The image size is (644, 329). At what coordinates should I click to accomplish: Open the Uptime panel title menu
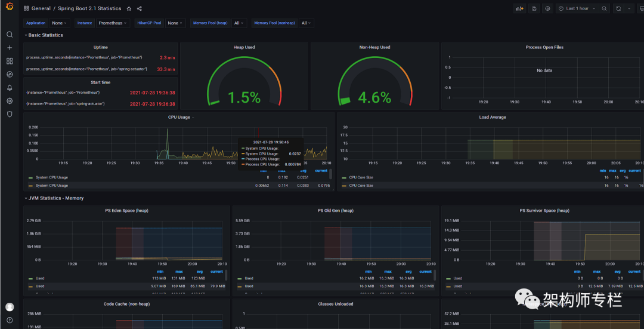pos(101,47)
